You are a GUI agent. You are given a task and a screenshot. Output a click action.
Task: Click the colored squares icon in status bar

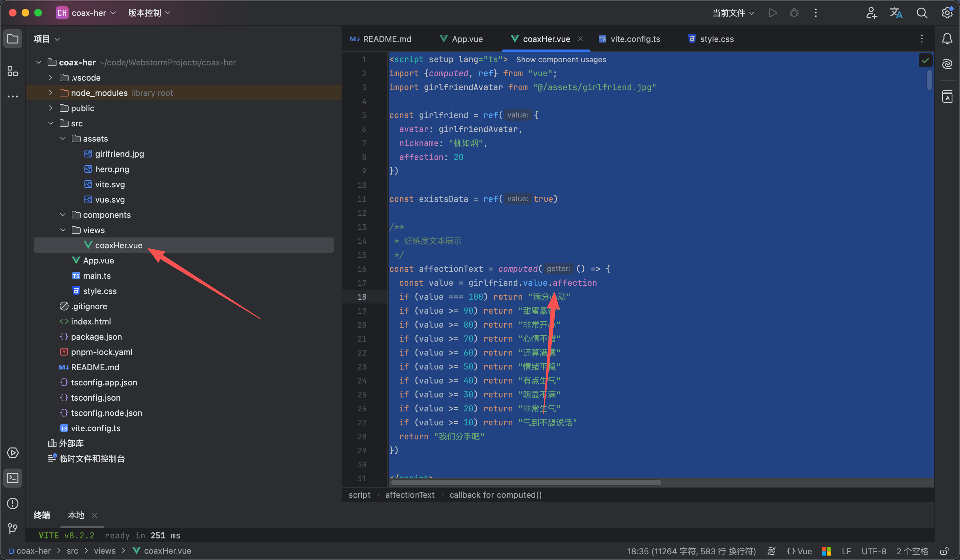tap(826, 551)
